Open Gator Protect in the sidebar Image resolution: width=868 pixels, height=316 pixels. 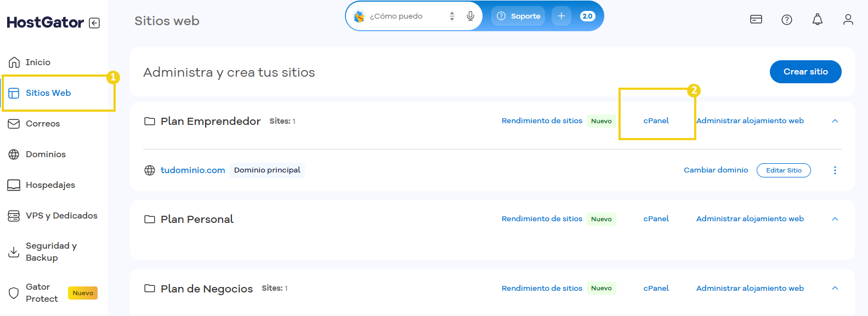pos(42,293)
